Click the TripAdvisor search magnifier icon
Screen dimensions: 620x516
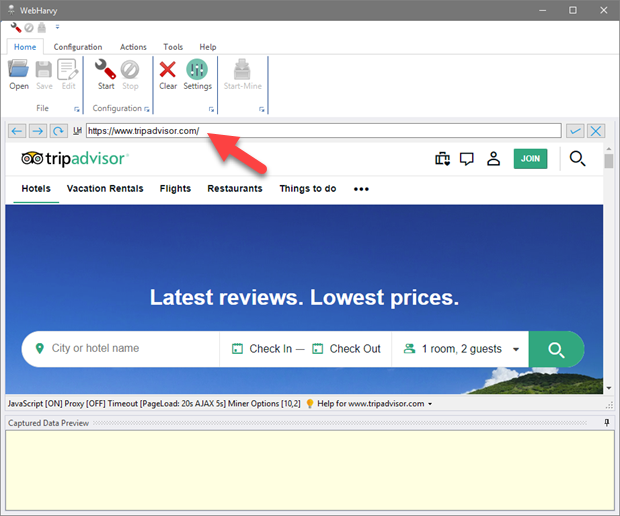click(x=577, y=158)
